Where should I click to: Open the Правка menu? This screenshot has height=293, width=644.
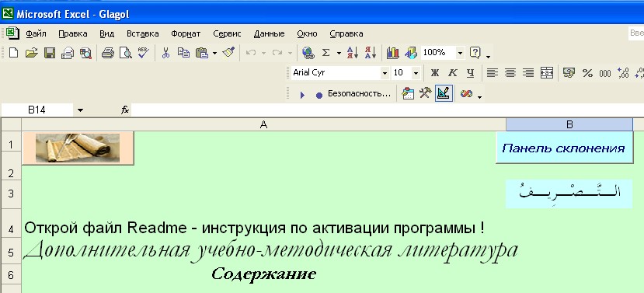point(73,33)
